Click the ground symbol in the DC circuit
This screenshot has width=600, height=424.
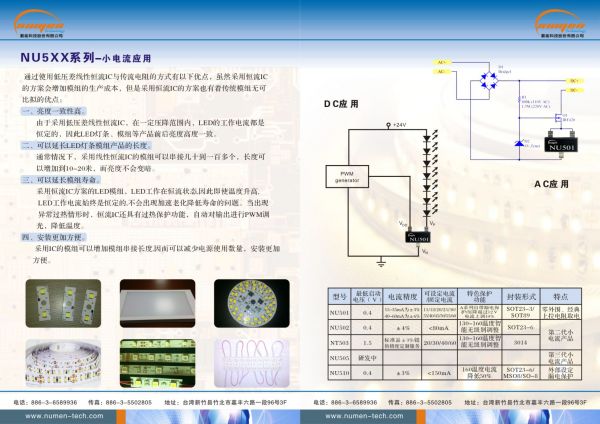tap(381, 262)
